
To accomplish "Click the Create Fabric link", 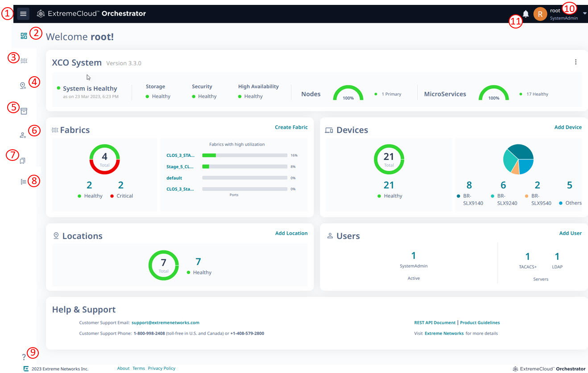I will (291, 127).
